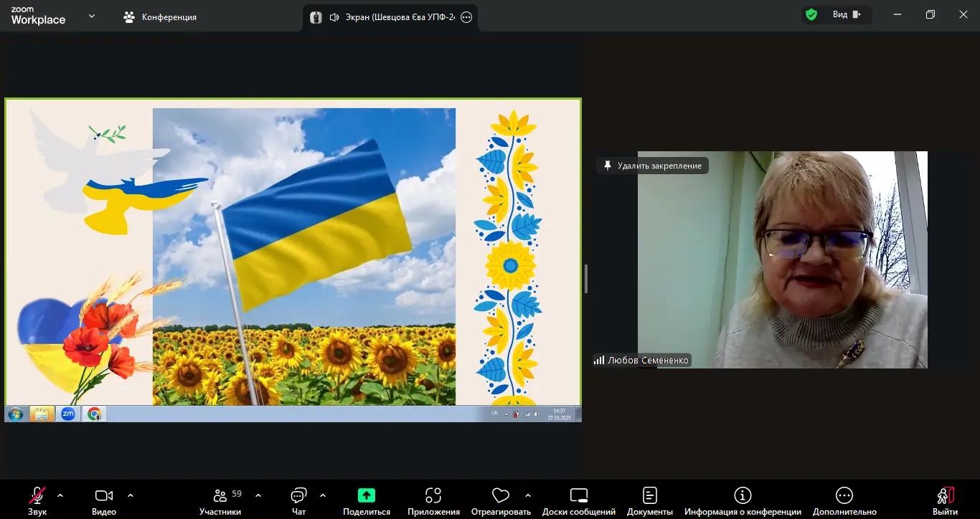Send a reaction via Отреагировать heart icon
The image size is (980, 519).
click(500, 495)
